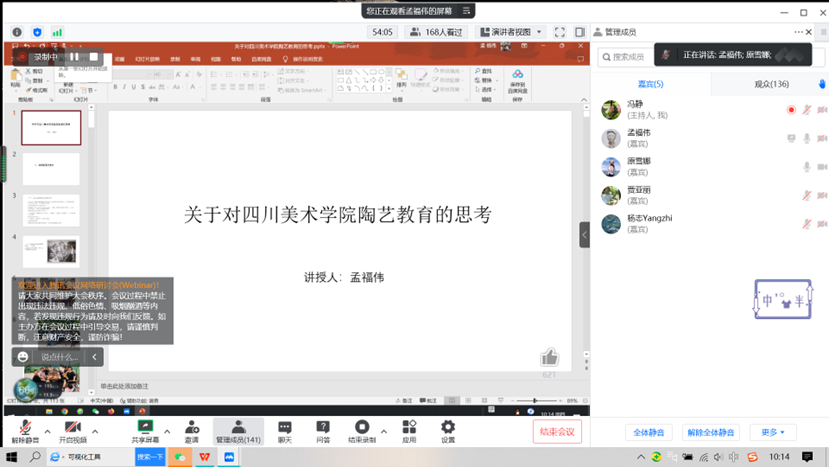829x467 pixels.
Task: Switch to the 观众(136) tab
Action: (x=770, y=84)
